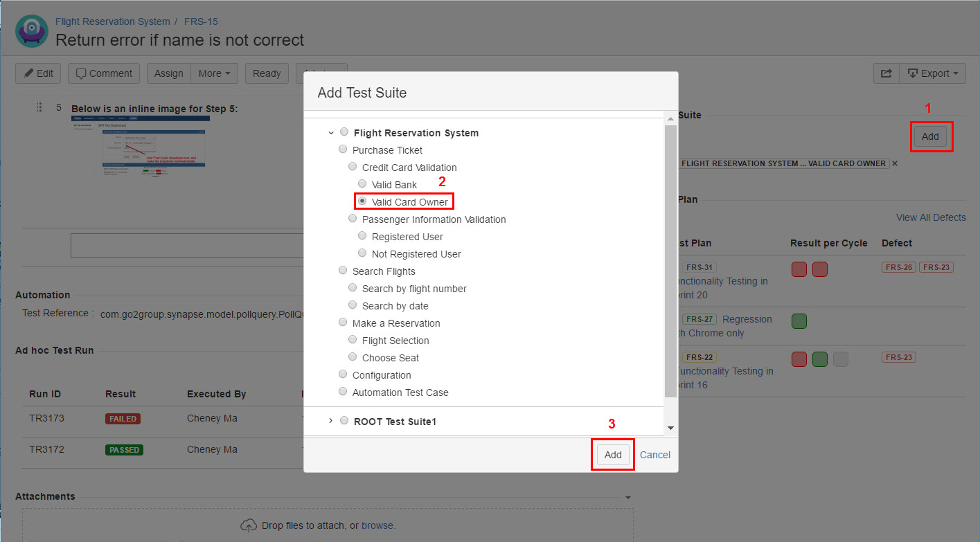
Task: Open the Export dropdown
Action: [932, 73]
